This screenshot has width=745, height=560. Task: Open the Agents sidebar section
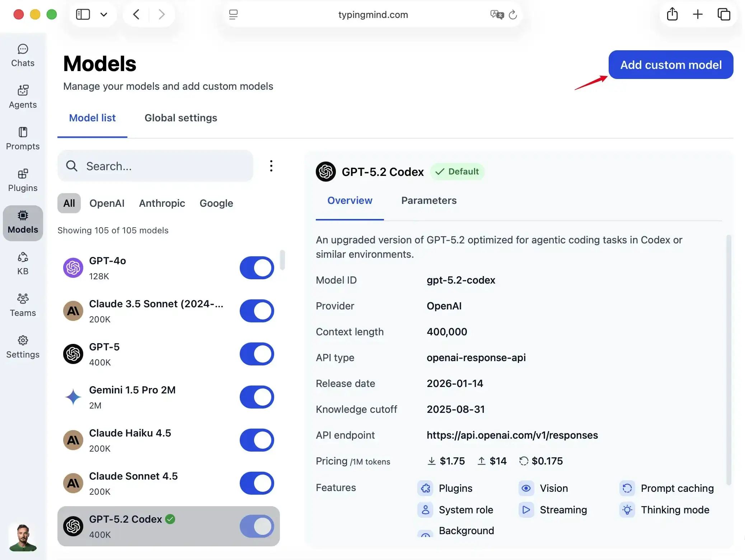point(23,97)
